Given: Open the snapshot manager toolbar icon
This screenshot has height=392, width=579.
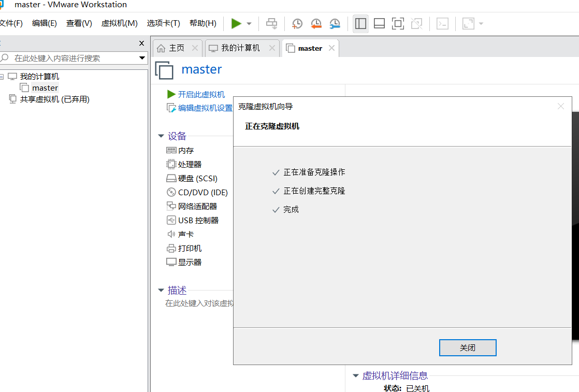Looking at the screenshot, I should click(335, 24).
